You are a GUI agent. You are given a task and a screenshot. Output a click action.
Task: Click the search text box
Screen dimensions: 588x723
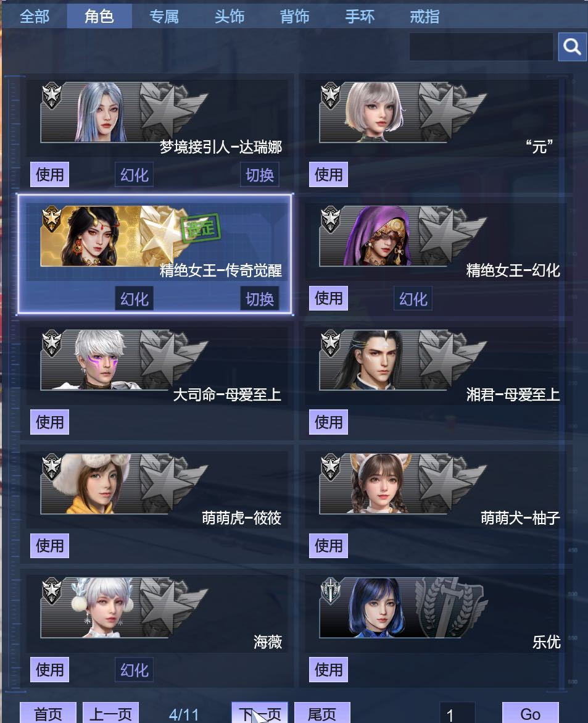(x=481, y=46)
